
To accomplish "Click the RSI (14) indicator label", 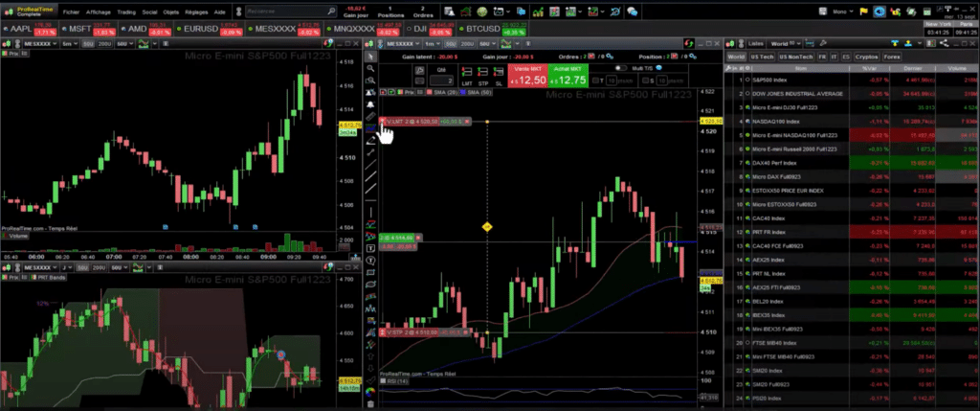I will [395, 381].
